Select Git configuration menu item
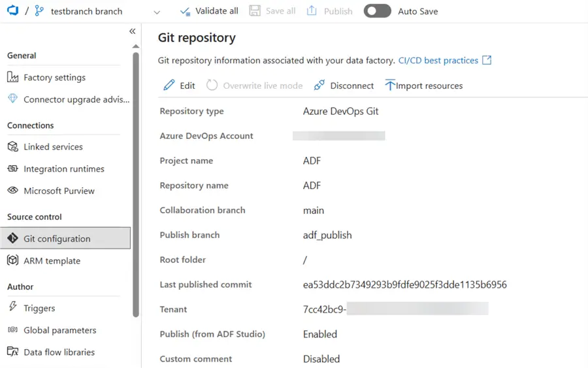The image size is (588, 368). click(65, 238)
